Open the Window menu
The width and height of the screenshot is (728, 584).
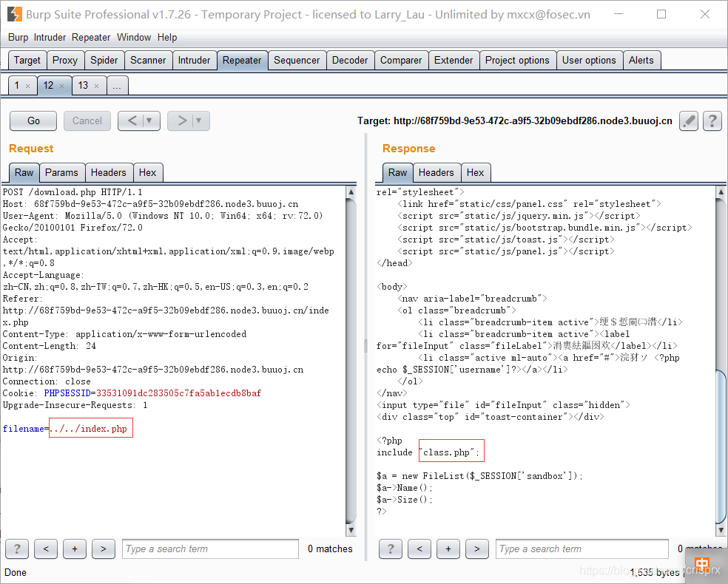[134, 38]
